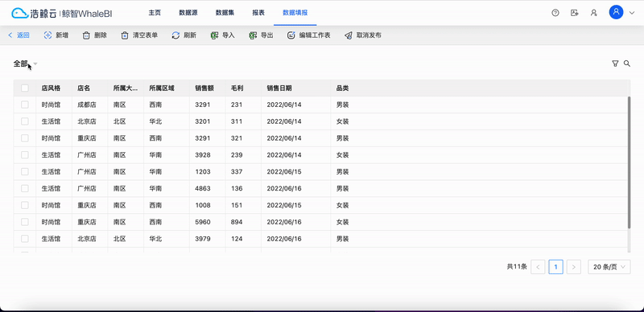Click the 删除 trash icon
Screen dimensions: 644x312
pyautogui.click(x=86, y=35)
